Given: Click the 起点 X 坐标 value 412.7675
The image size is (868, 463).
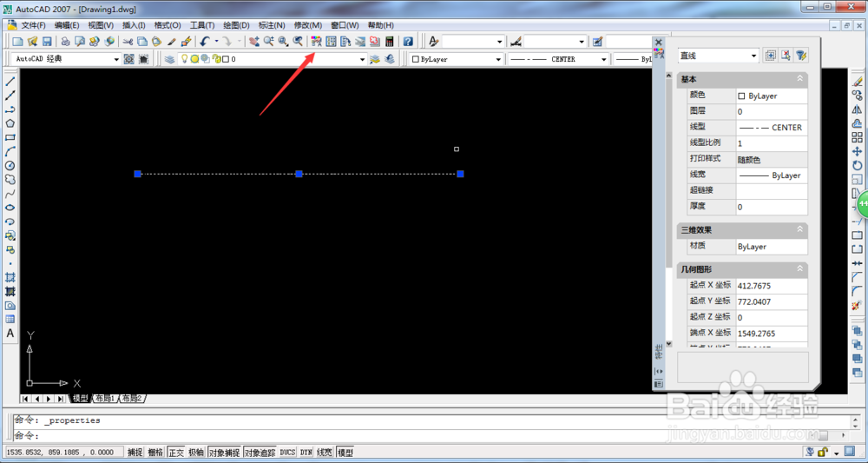Looking at the screenshot, I should point(772,286).
